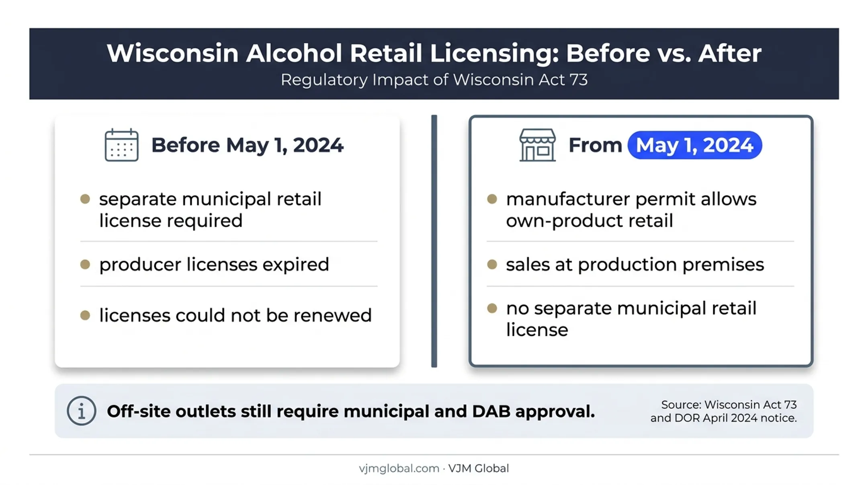Select the text no separate municipal retail license
The height and width of the screenshot is (485, 868).
pos(631,319)
